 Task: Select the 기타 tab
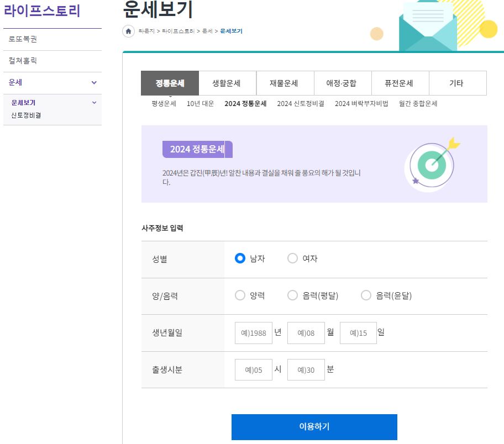[x=455, y=83]
